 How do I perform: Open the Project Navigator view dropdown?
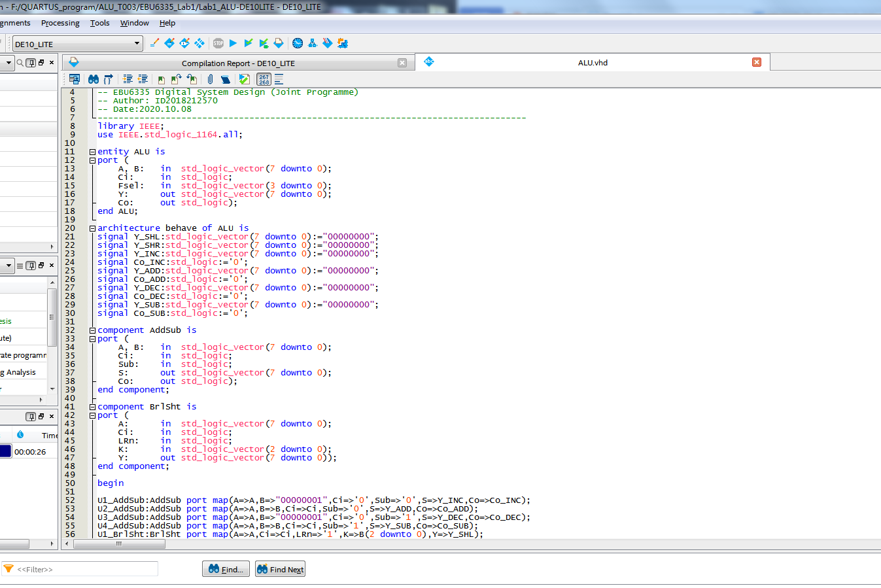pyautogui.click(x=8, y=63)
